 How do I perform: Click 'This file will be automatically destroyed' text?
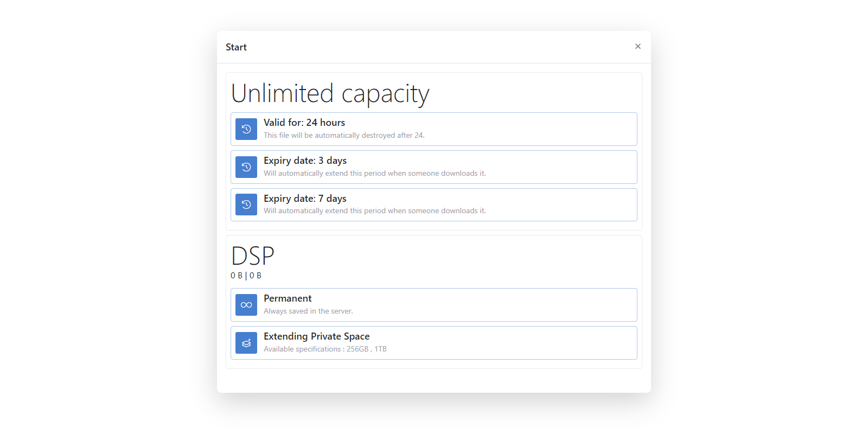[x=344, y=136]
